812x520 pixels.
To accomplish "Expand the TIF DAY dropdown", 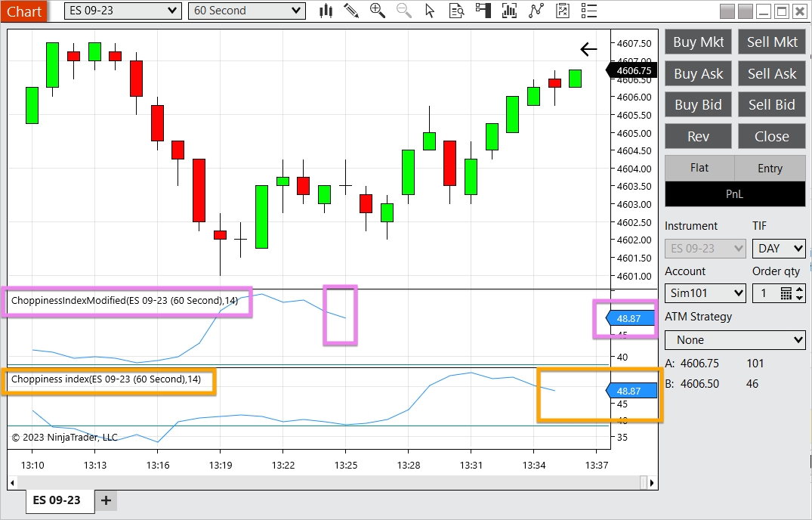I will (779, 249).
